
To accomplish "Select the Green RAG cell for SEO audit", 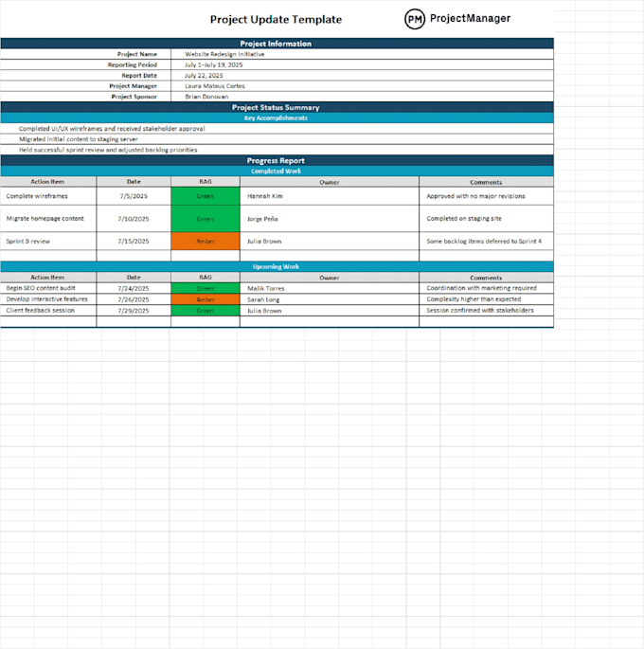I will 206,288.
